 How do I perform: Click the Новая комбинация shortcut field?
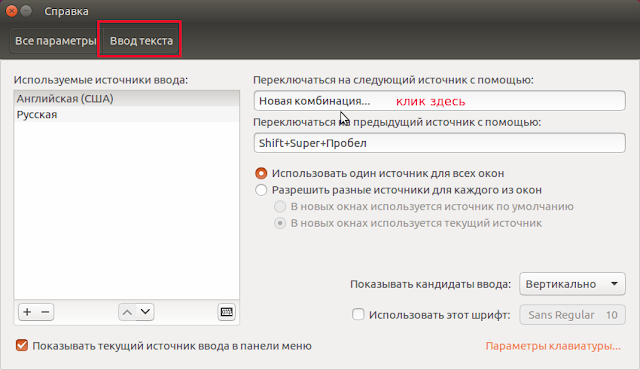coord(440,101)
